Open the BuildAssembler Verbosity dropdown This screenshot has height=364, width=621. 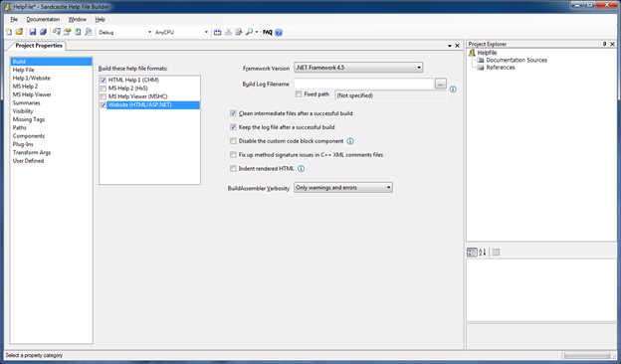tap(343, 188)
